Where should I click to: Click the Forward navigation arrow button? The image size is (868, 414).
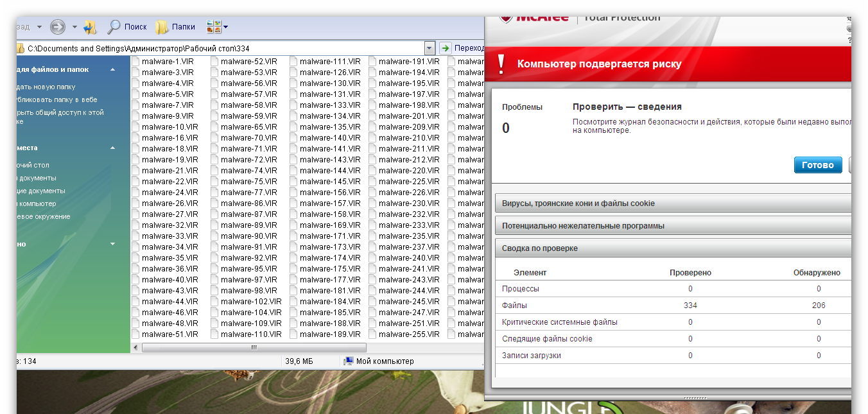58,27
